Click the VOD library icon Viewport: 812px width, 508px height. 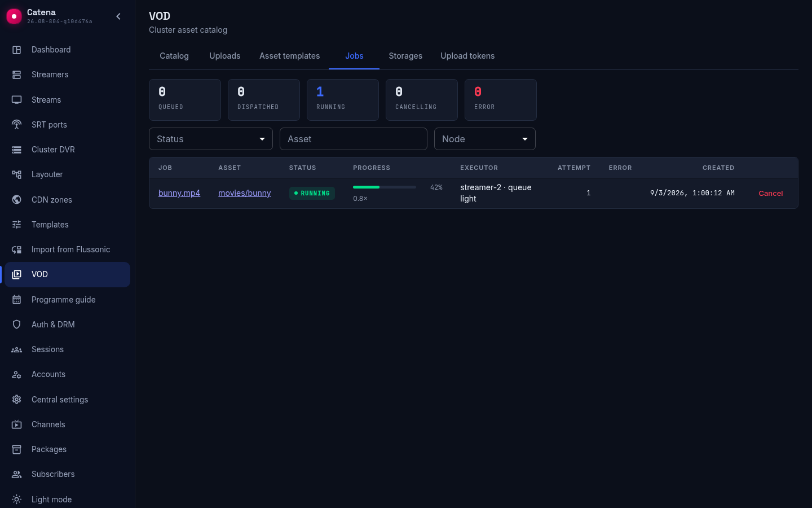(17, 274)
